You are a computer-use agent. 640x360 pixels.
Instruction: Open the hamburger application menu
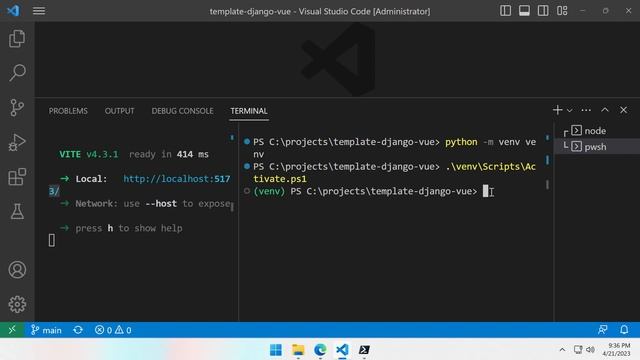coord(39,11)
